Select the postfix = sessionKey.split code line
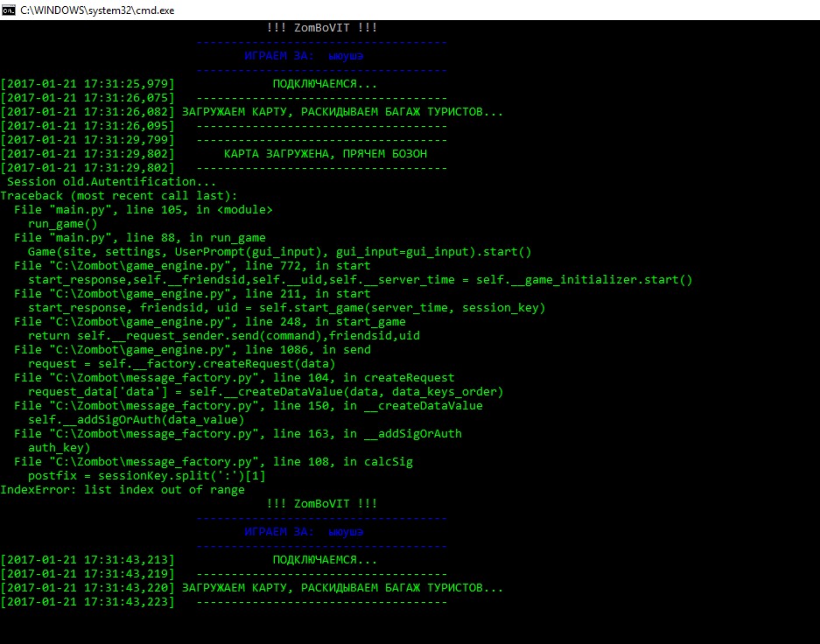820x644 pixels. (147, 476)
